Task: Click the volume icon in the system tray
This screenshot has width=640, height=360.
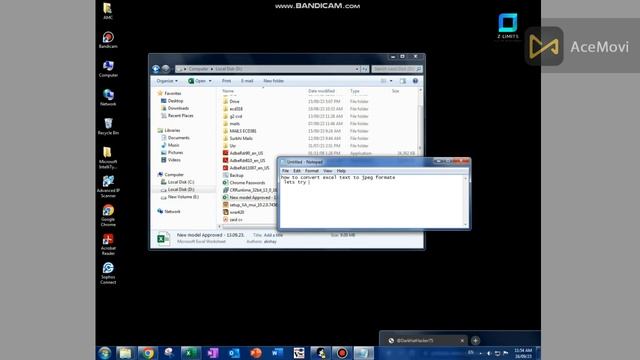Action: pos(489,353)
